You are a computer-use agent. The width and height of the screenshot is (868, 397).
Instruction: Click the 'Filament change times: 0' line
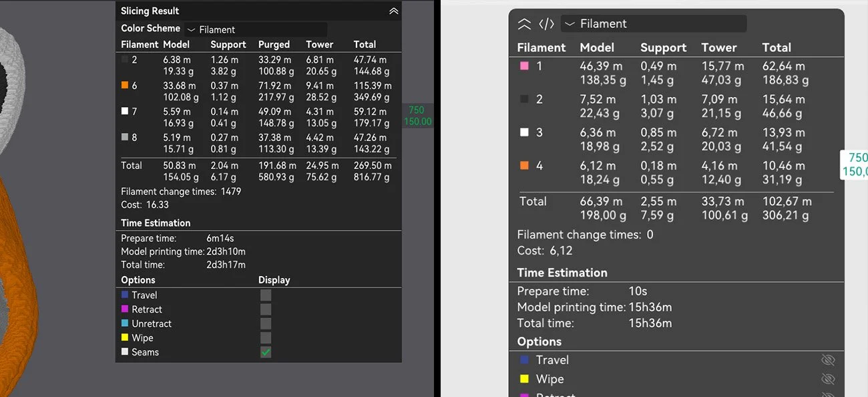[586, 235]
